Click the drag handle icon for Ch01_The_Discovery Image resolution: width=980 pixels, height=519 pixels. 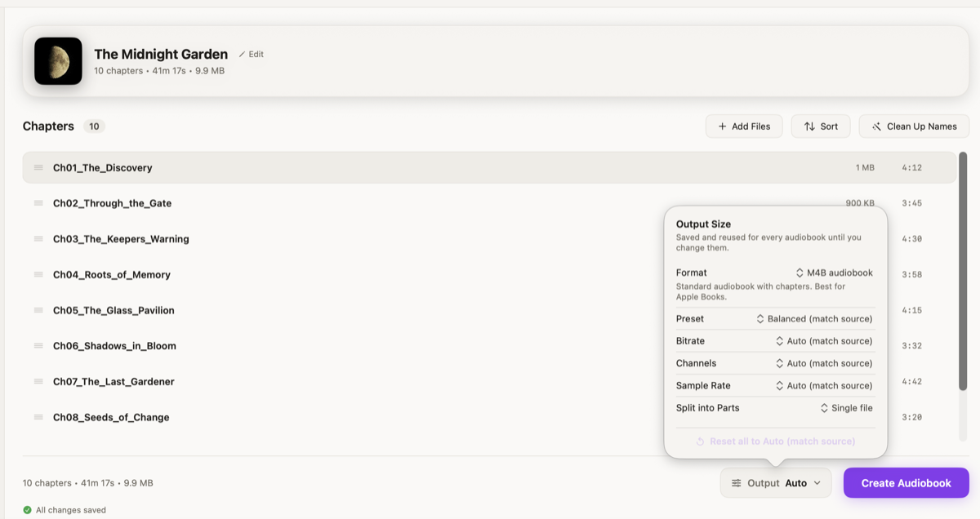[38, 167]
